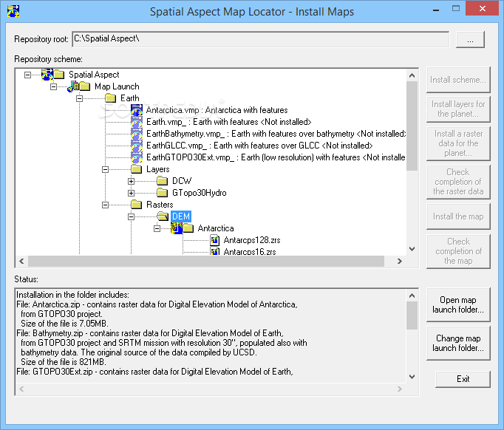Click the Exit button

(x=463, y=379)
